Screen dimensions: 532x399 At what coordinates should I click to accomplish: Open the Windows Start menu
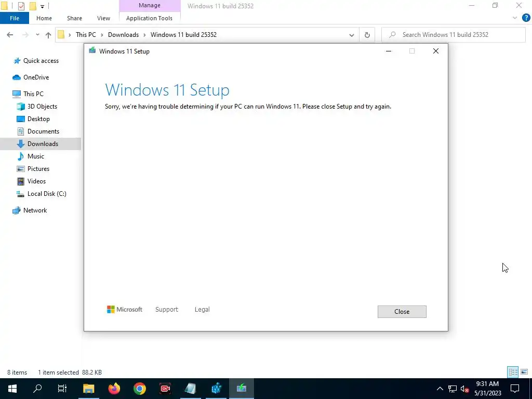[12, 389]
